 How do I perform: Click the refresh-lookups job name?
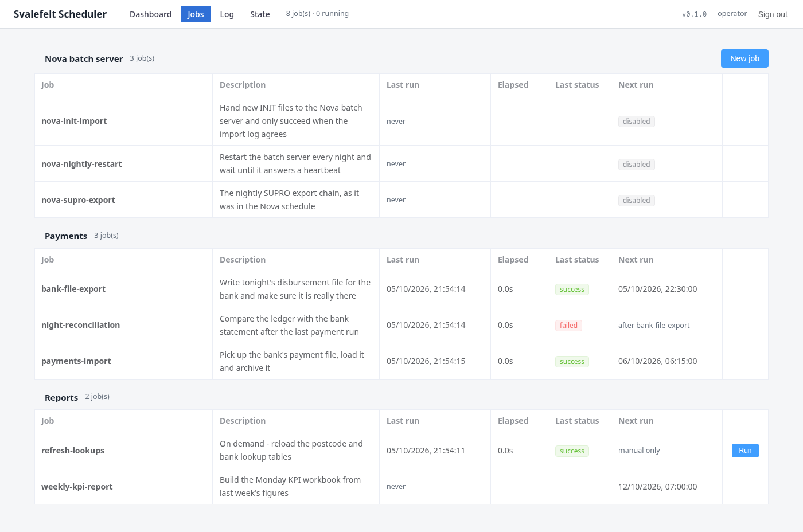(x=73, y=451)
